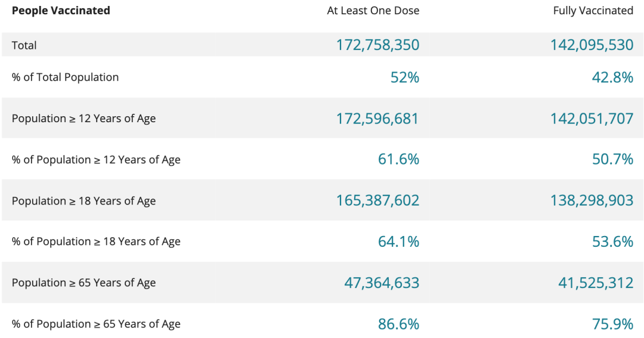
Task: Select the % of Total Population label
Action: coord(65,77)
